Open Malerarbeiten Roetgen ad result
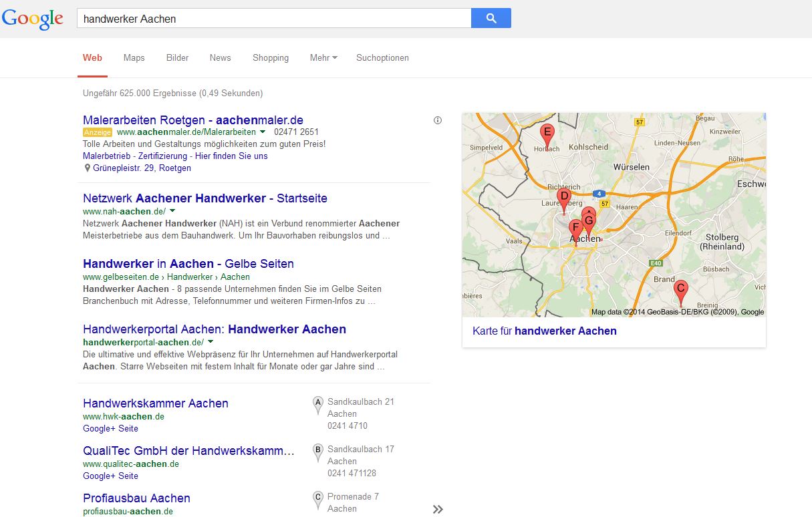The height and width of the screenshot is (517, 812). pos(193,120)
